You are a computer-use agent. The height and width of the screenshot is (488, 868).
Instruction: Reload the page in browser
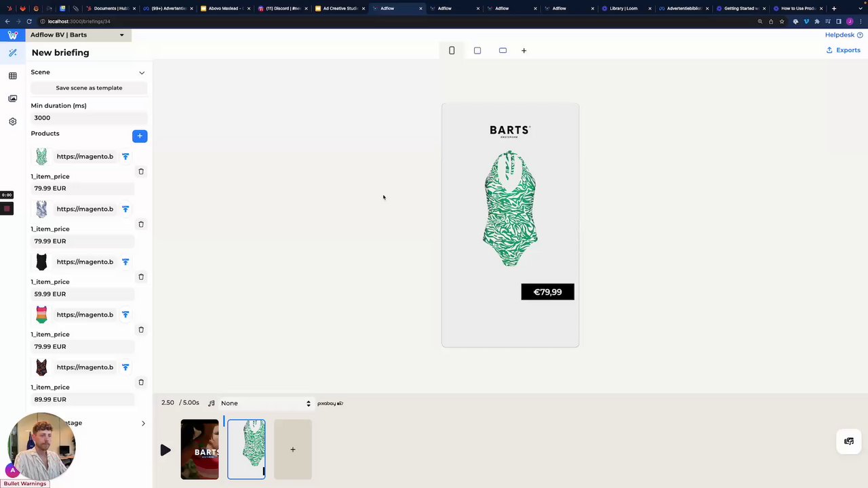click(28, 21)
